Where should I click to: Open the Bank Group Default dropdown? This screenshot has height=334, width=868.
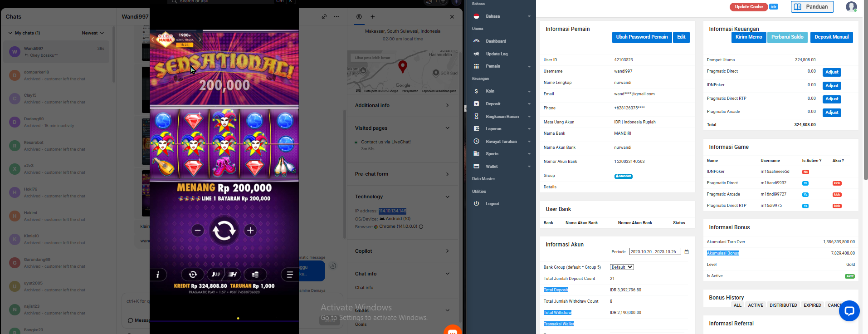[622, 267]
